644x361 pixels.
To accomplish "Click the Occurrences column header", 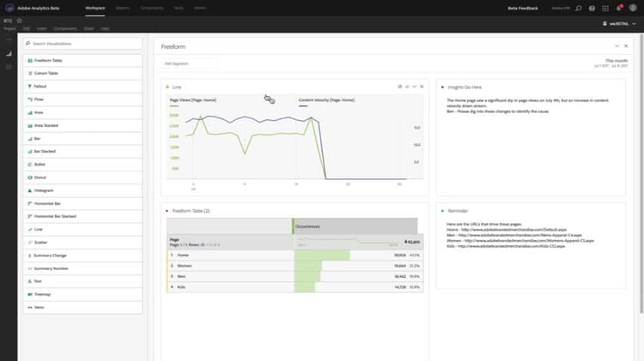I will click(355, 226).
